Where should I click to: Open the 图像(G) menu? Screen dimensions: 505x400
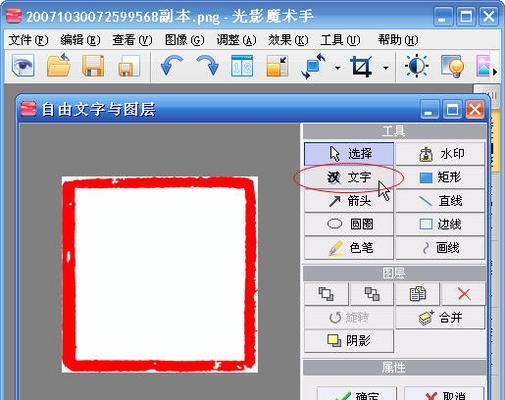point(184,40)
